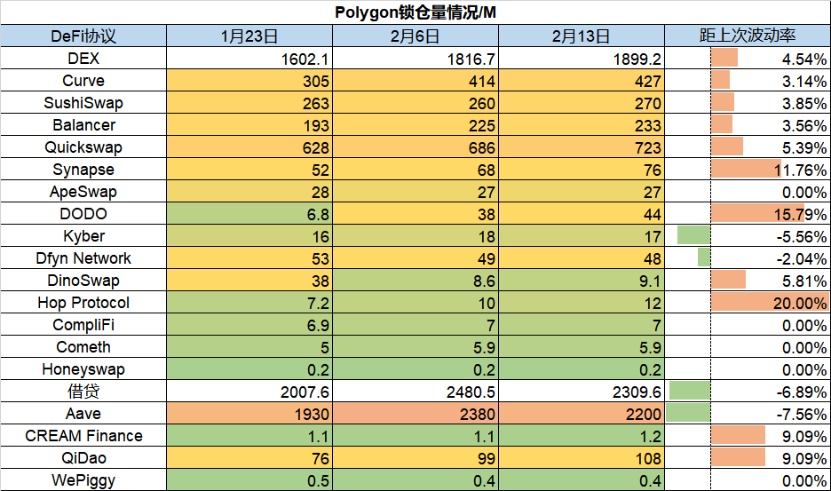Select the 借贷 change cell -6.89%
The image size is (831, 491).
coord(748,391)
